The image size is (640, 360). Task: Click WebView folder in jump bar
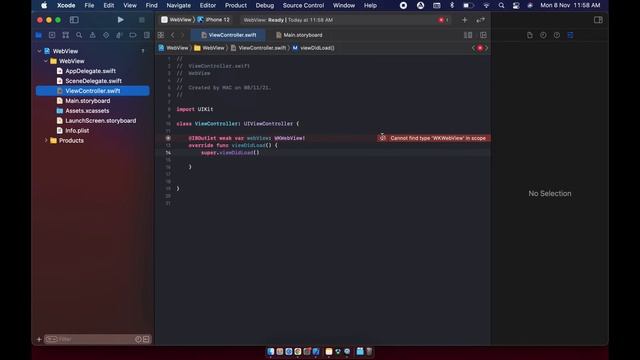209,48
